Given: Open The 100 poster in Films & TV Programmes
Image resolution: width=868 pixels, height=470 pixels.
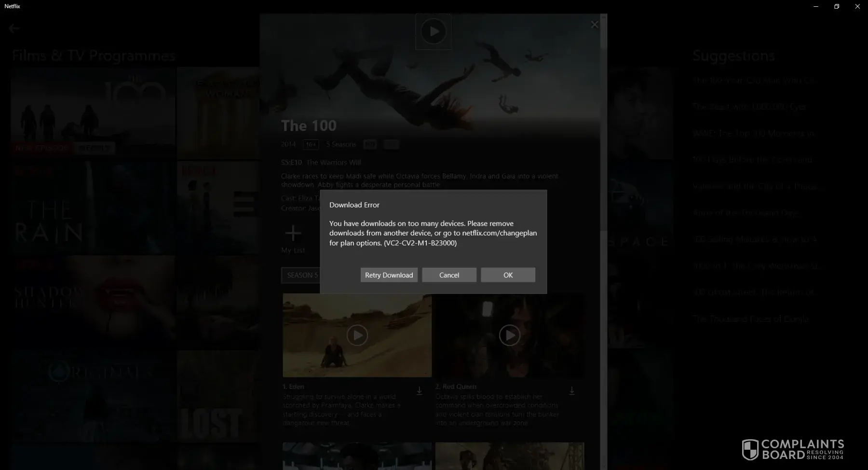Looking at the screenshot, I should tap(93, 113).
